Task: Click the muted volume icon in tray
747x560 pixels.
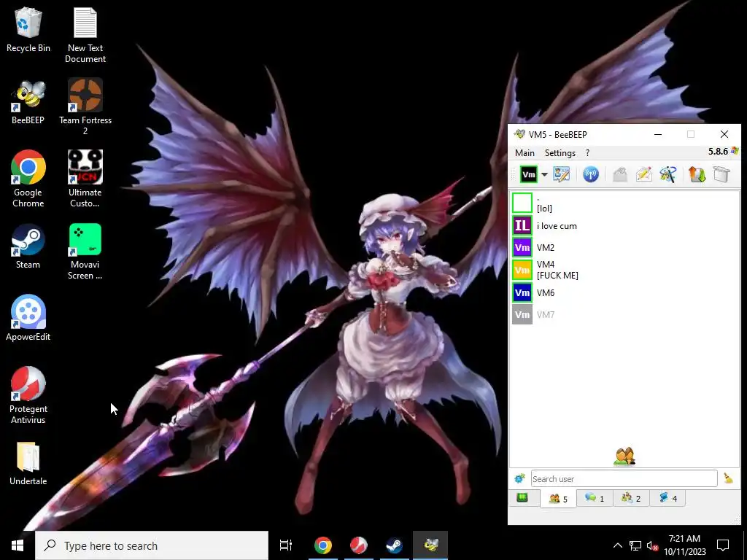Action: coord(652,545)
